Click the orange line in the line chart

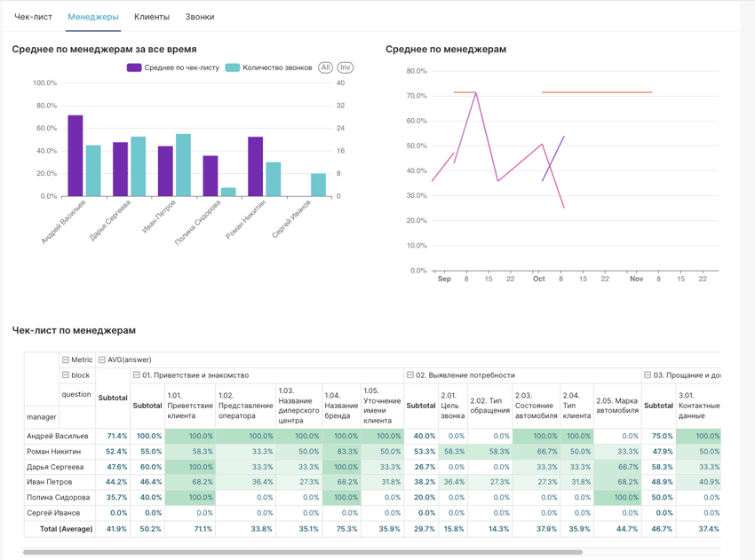[595, 92]
